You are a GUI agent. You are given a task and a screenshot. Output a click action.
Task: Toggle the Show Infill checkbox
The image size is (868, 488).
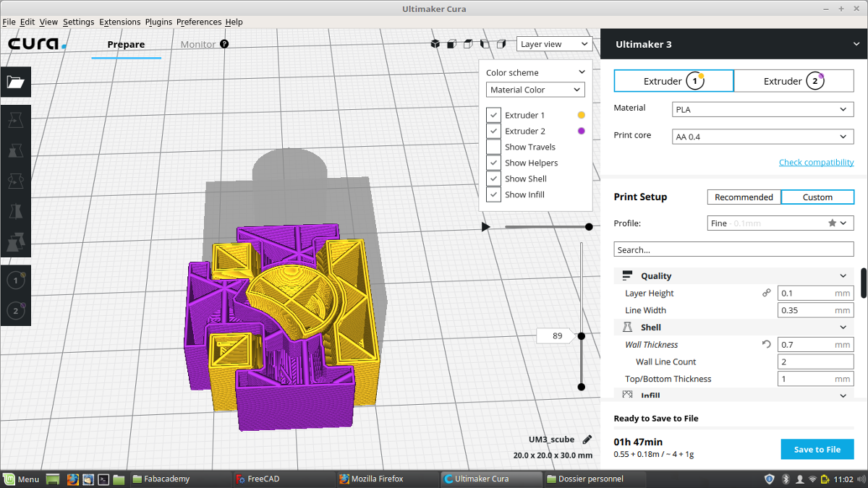(493, 194)
